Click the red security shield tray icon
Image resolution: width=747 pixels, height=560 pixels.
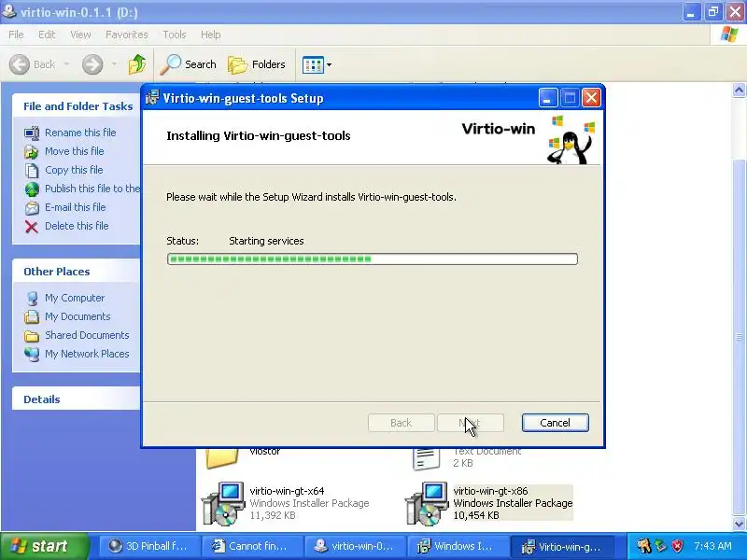click(x=677, y=546)
